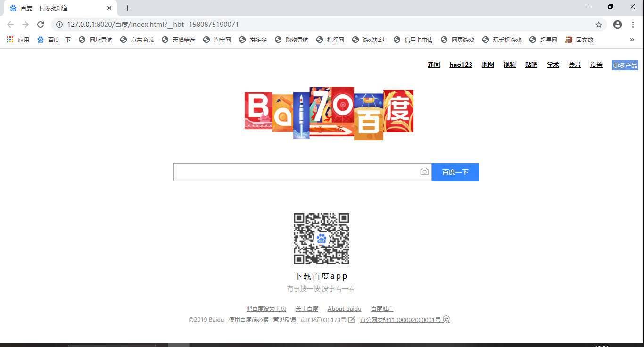Screen dimensions: 644x347
Task: Open the 学术 navigation link
Action: point(553,65)
